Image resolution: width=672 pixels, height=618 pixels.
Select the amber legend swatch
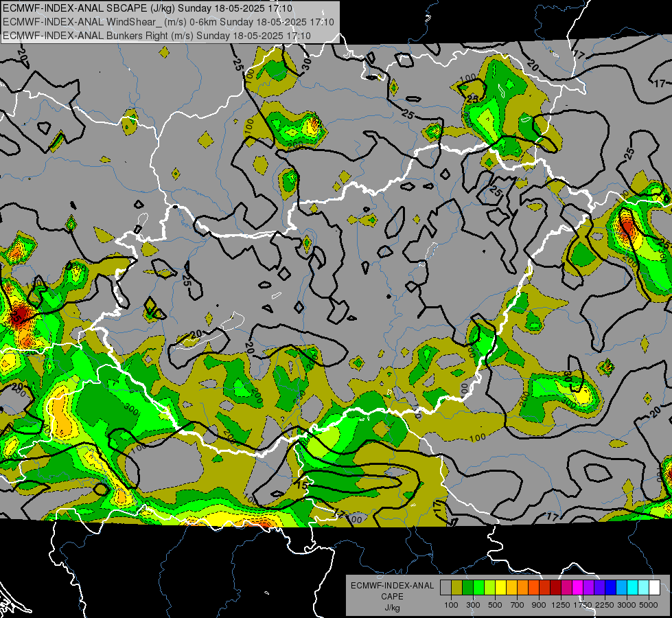511,588
